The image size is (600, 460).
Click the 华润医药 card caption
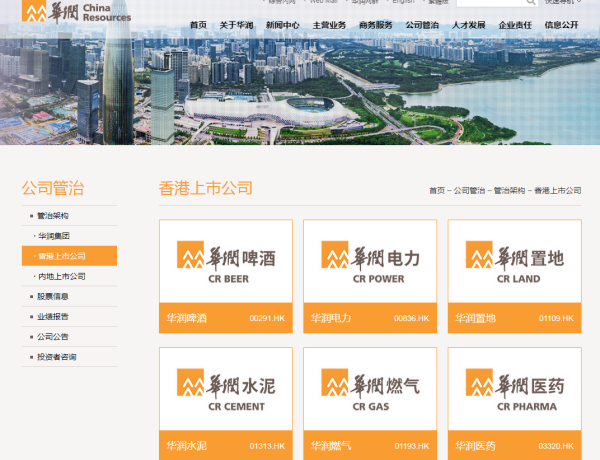[x=475, y=446]
